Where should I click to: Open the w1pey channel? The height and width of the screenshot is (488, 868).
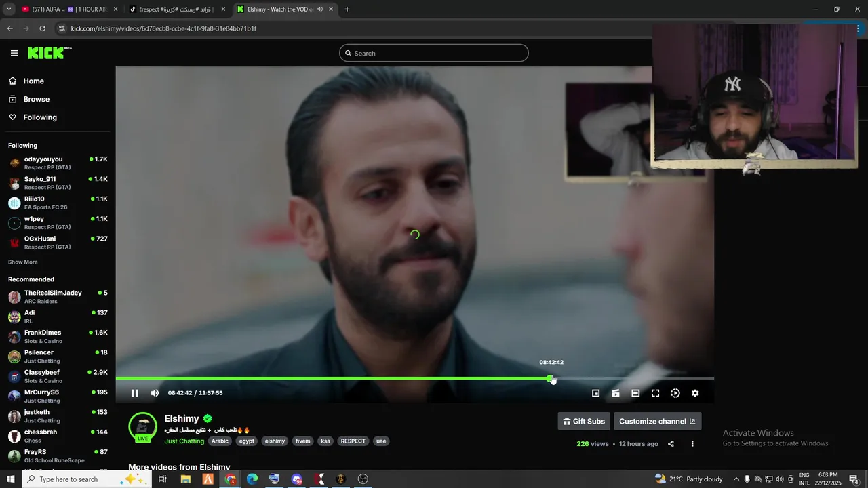click(58, 223)
